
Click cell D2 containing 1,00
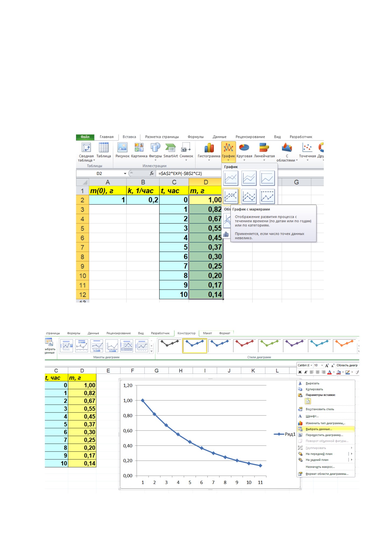206,200
